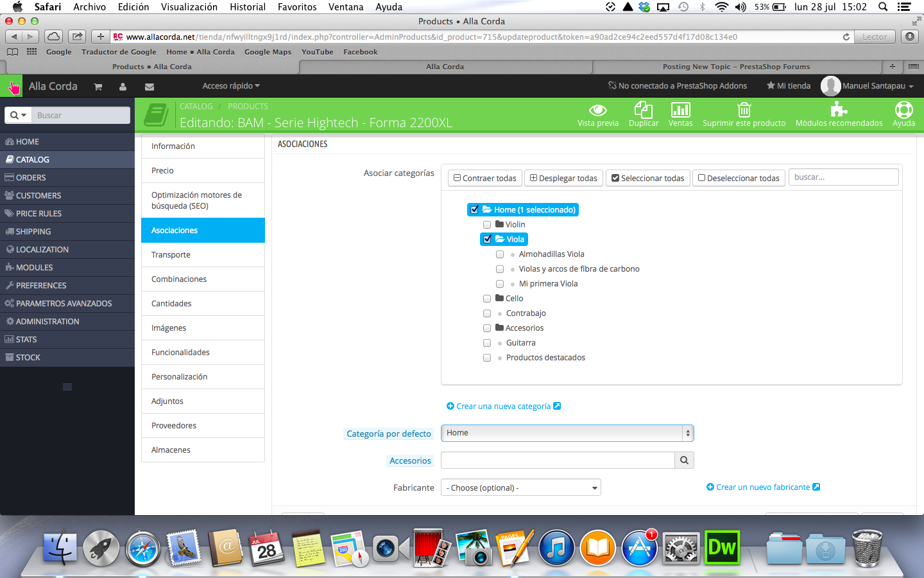Check the Guitarra category checkbox
The height and width of the screenshot is (578, 924).
tap(487, 343)
